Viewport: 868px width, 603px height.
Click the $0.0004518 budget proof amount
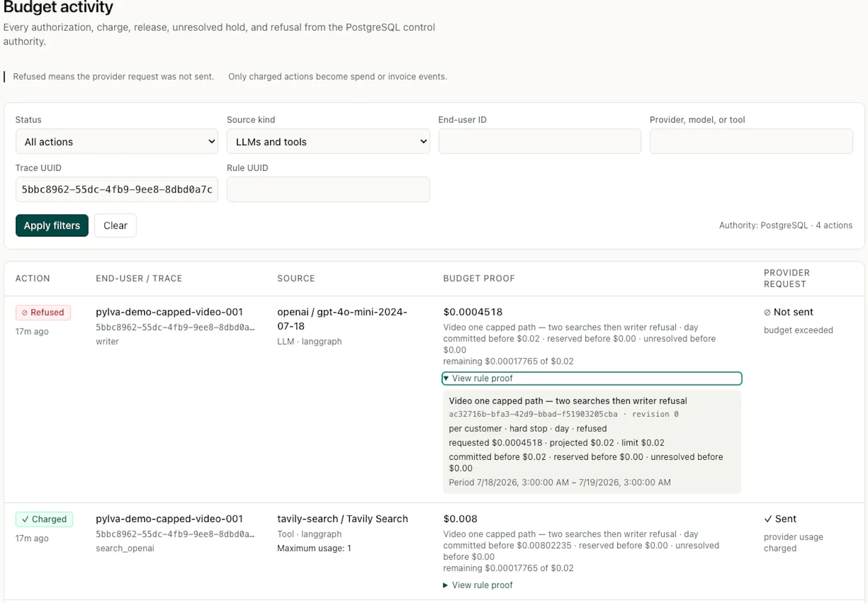pos(473,312)
